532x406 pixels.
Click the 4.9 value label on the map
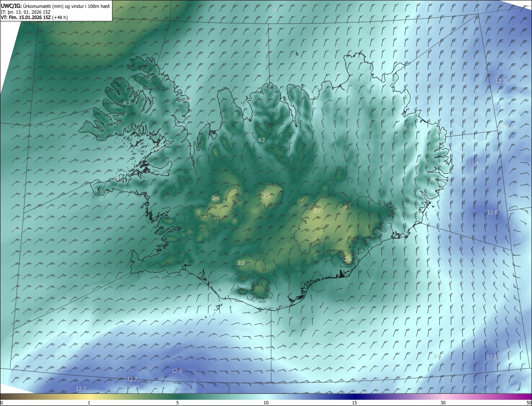tap(99, 190)
